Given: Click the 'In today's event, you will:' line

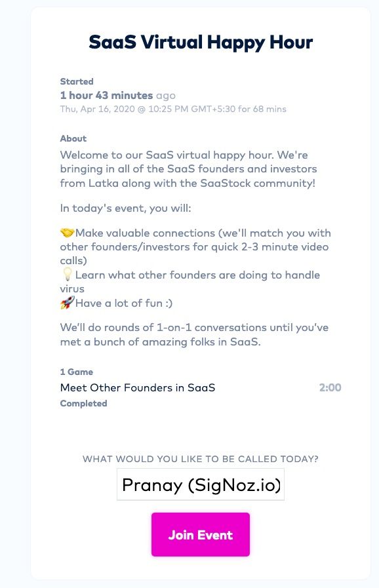Looking at the screenshot, I should (126, 208).
